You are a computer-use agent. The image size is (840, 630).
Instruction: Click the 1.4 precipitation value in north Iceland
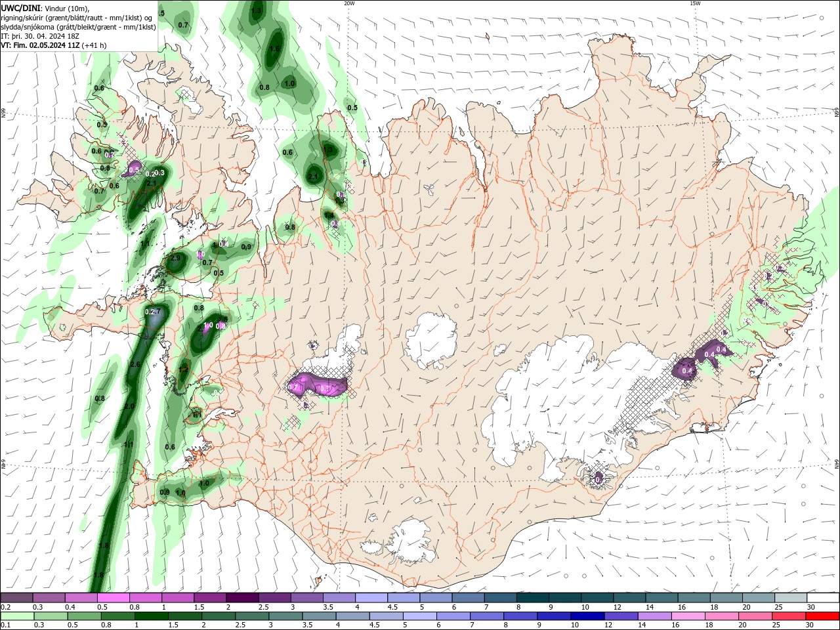329,215
